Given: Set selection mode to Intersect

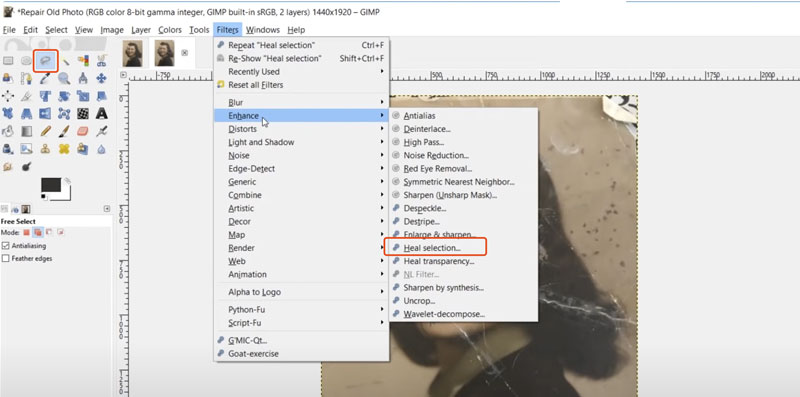Looking at the screenshot, I should pyautogui.click(x=61, y=232).
